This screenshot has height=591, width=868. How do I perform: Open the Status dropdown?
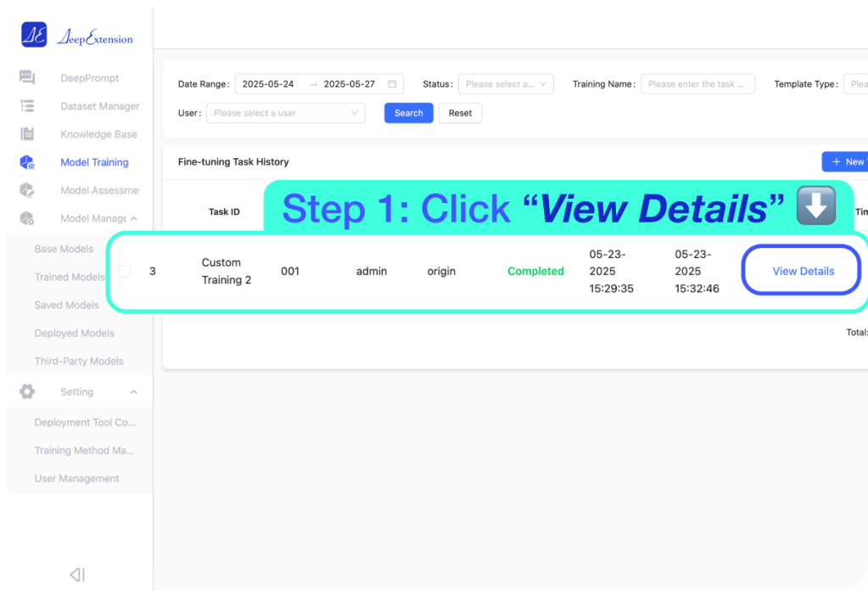(506, 84)
